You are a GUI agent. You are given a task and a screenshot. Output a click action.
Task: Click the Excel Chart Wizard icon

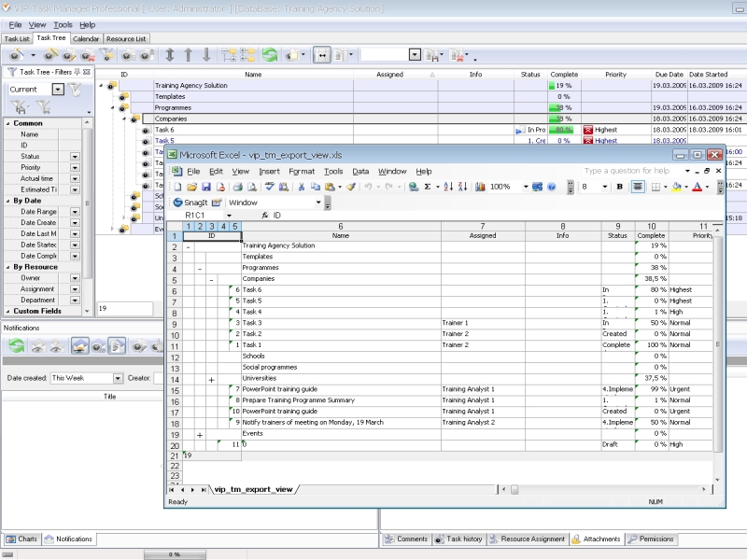coord(480,187)
